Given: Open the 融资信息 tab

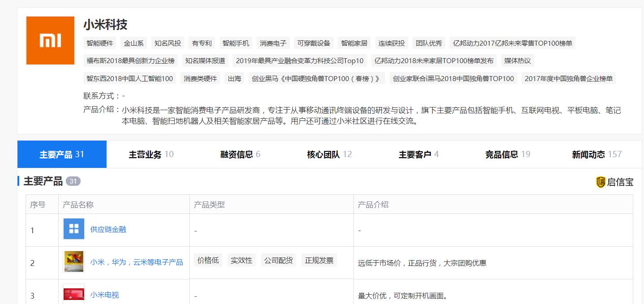Looking at the screenshot, I should (240, 154).
